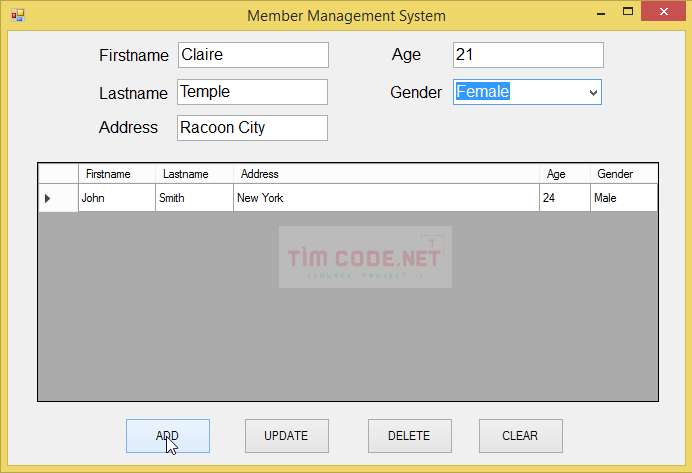Sort by the Age column header

(565, 174)
